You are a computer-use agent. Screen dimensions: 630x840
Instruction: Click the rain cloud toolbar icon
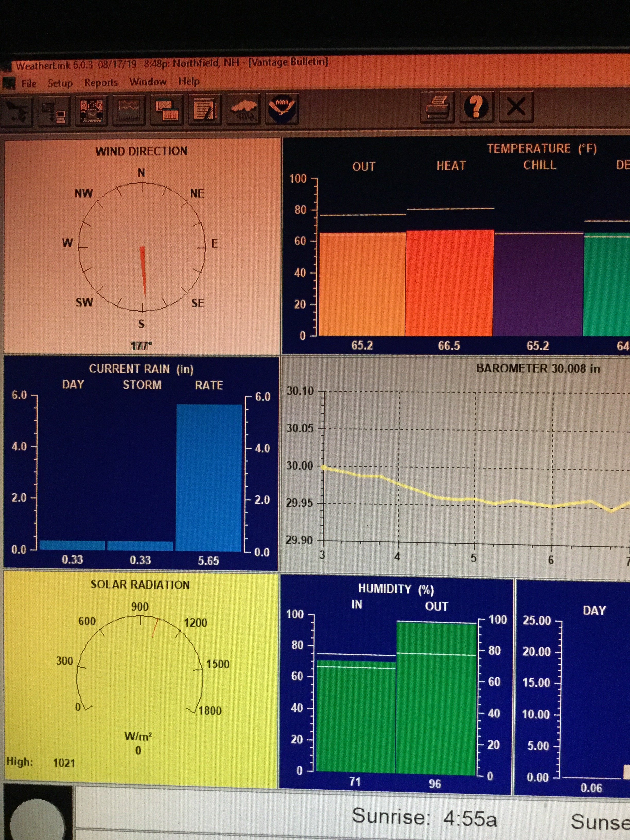[243, 109]
